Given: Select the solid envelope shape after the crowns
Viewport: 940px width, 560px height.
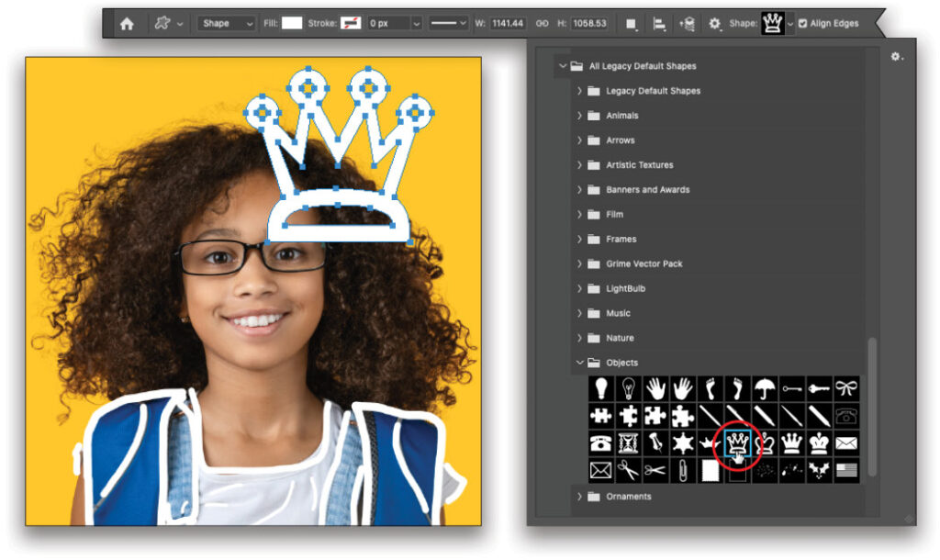Looking at the screenshot, I should coord(845,443).
